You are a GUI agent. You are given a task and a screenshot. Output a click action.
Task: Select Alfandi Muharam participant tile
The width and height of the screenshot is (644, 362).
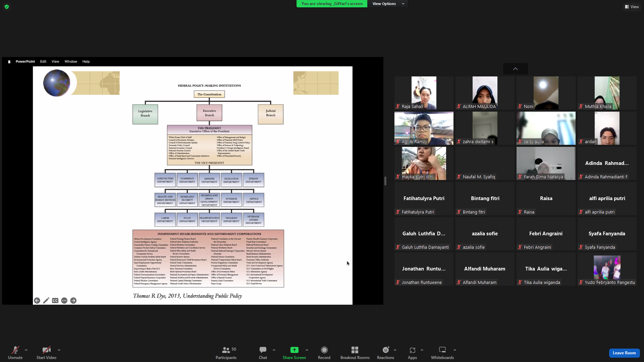(x=485, y=269)
